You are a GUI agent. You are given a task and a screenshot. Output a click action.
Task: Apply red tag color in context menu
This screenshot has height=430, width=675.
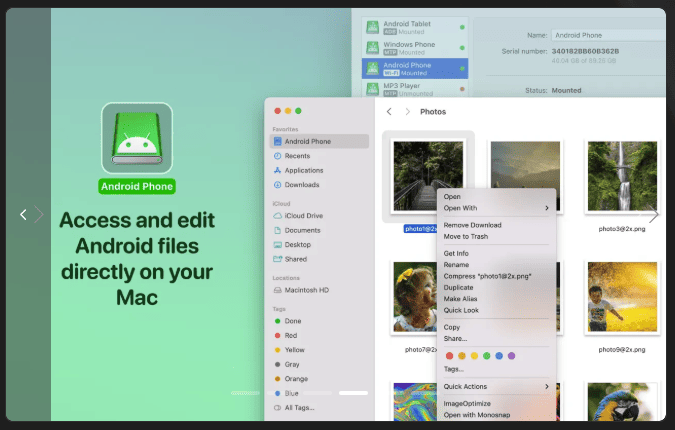click(x=449, y=356)
